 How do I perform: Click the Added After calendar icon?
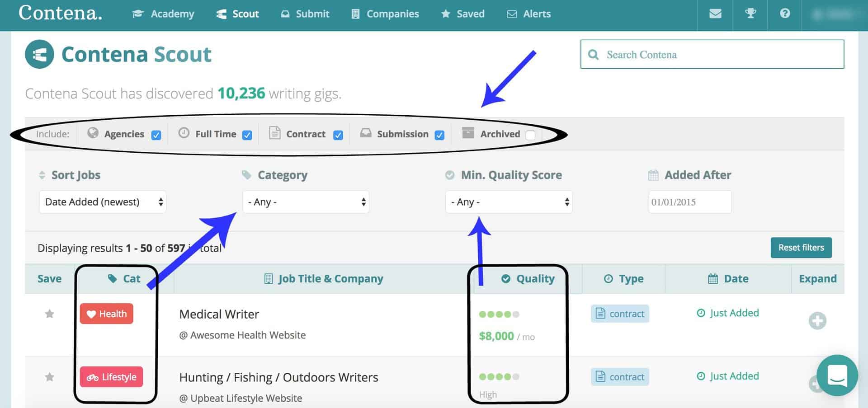pyautogui.click(x=653, y=175)
